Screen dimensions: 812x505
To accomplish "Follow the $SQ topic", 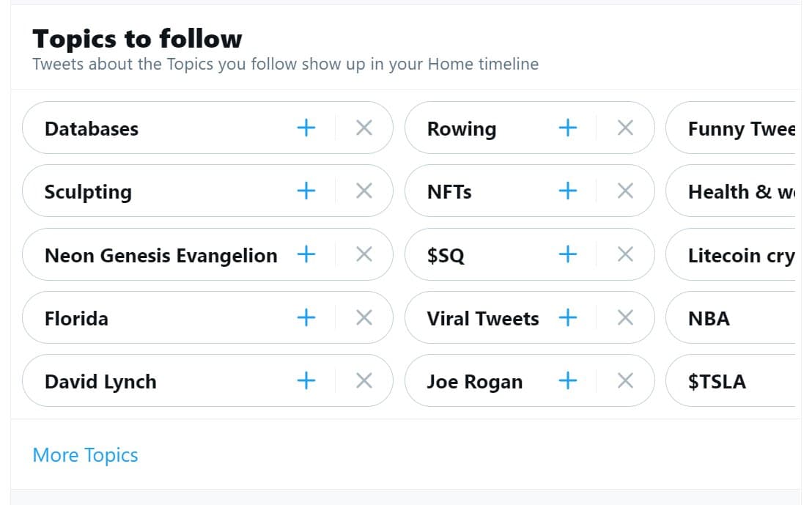I will 567,254.
